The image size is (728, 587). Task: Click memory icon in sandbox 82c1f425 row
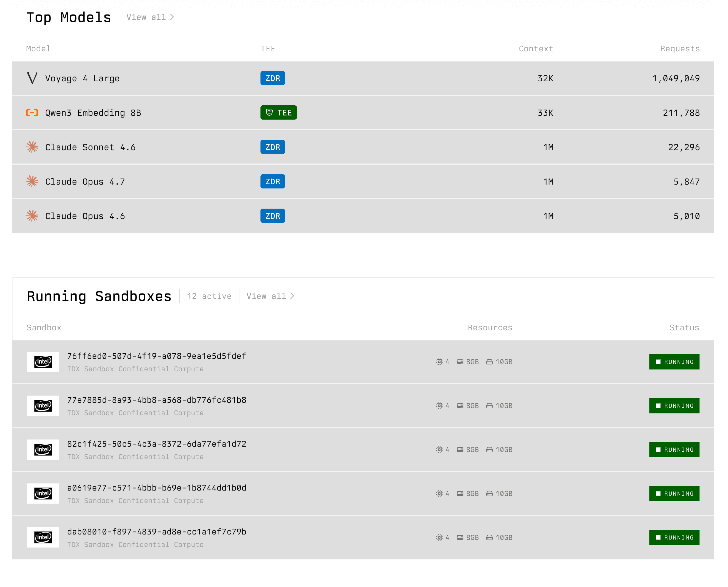point(460,450)
